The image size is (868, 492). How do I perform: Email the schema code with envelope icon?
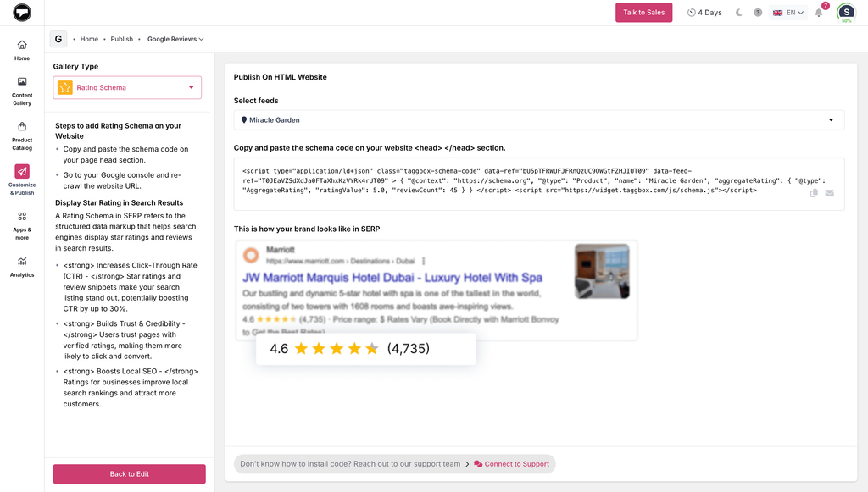point(829,193)
